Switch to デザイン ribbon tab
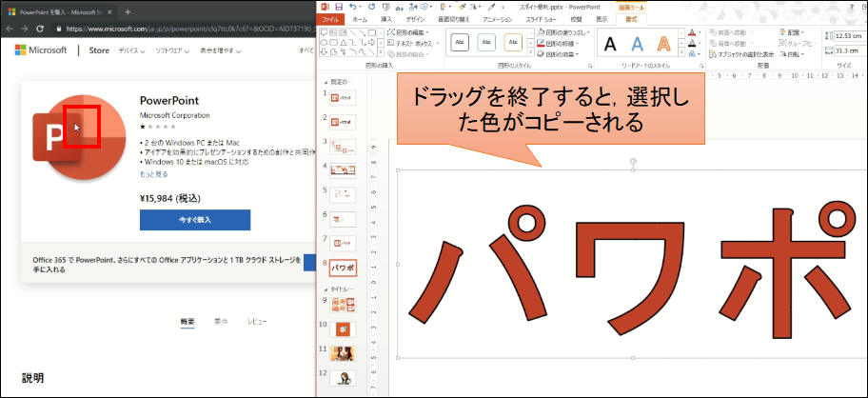Image resolution: width=868 pixels, height=398 pixels. point(416,19)
